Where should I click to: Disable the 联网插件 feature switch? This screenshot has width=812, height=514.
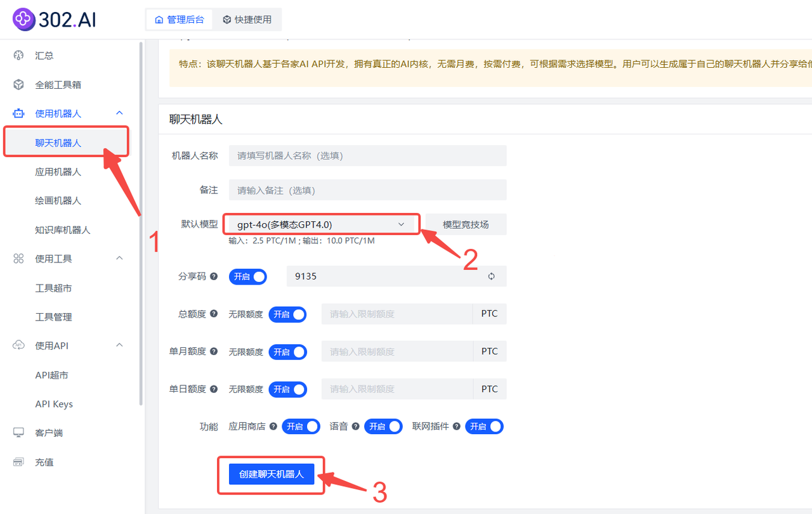(x=484, y=427)
